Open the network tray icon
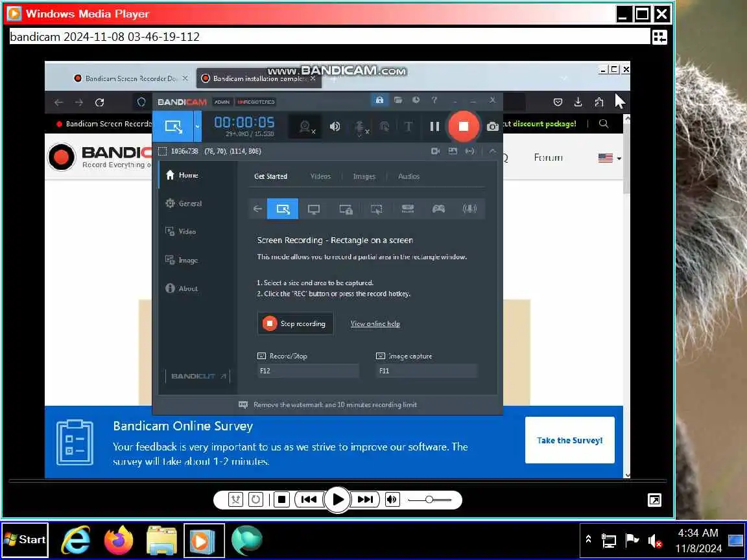Image resolution: width=747 pixels, height=560 pixels. coord(609,541)
